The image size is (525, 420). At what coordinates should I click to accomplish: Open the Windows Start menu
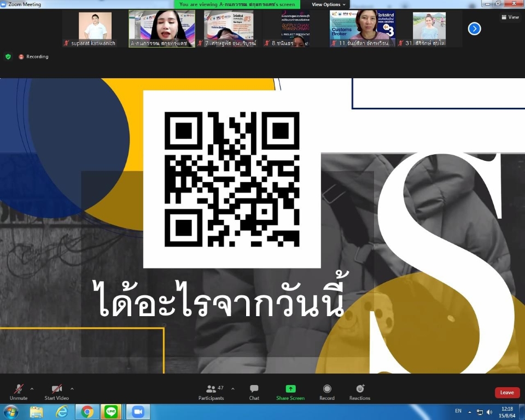click(x=11, y=412)
